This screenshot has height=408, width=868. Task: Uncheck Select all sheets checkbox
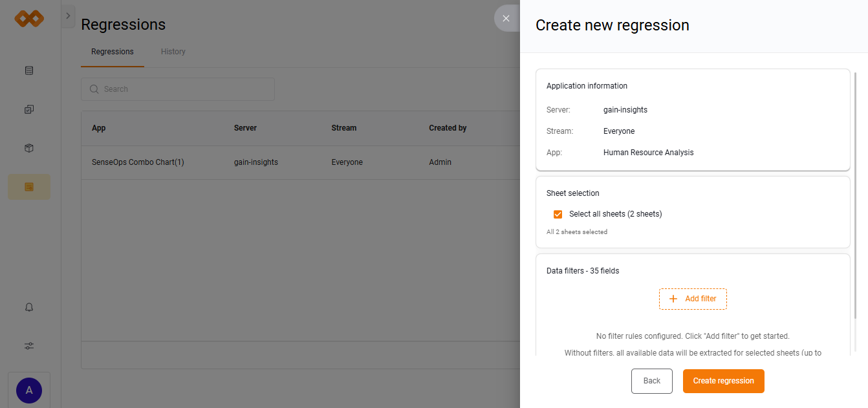point(558,214)
